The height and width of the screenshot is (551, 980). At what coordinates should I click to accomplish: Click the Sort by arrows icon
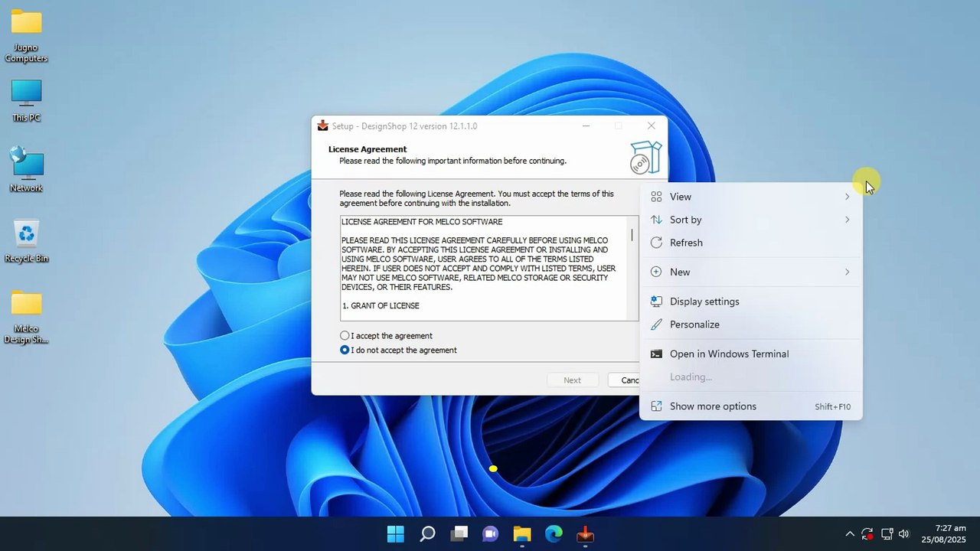coord(656,220)
